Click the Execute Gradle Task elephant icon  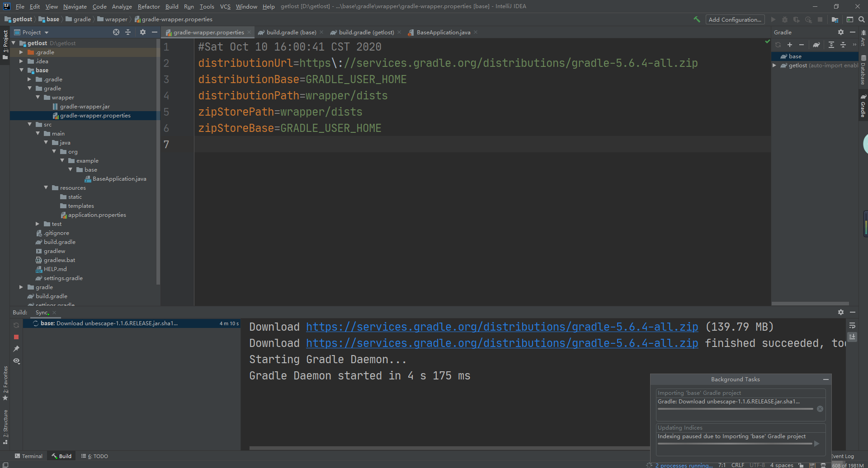(x=816, y=45)
